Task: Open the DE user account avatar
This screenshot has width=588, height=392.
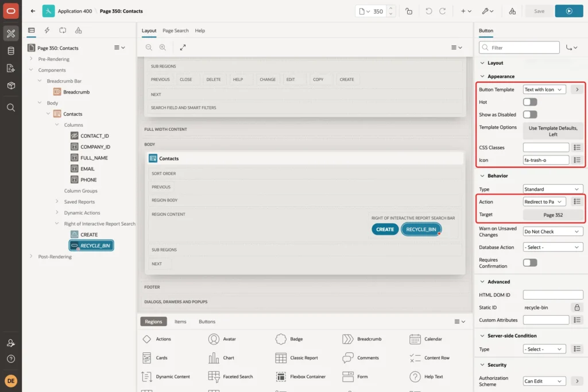Action: (x=11, y=381)
